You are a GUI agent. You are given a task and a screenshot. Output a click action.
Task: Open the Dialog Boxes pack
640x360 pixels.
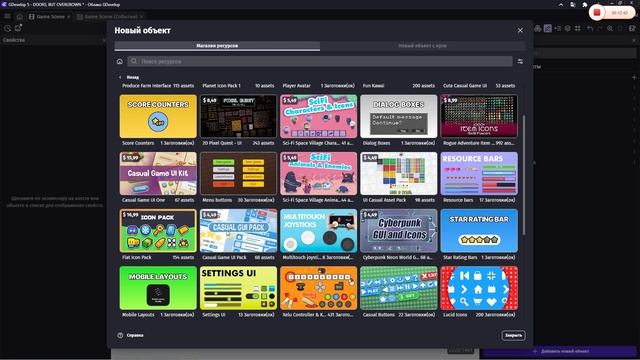(x=399, y=116)
